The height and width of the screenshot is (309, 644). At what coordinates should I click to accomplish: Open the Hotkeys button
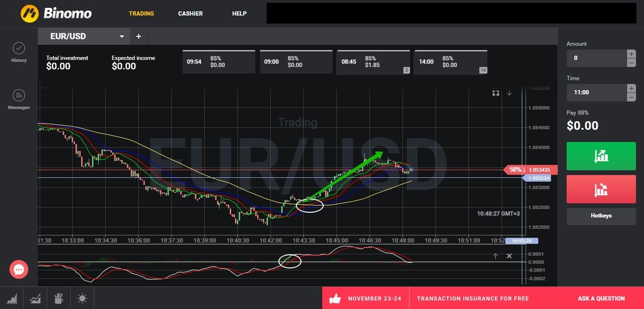(x=601, y=216)
